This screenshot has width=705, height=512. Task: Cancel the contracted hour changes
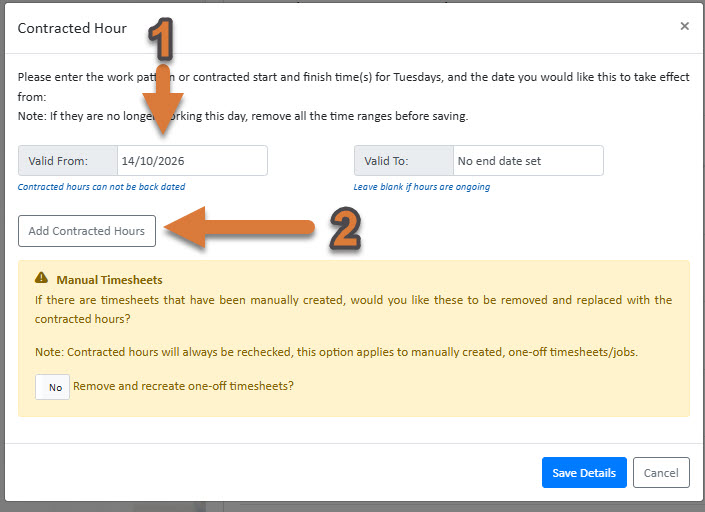(661, 472)
